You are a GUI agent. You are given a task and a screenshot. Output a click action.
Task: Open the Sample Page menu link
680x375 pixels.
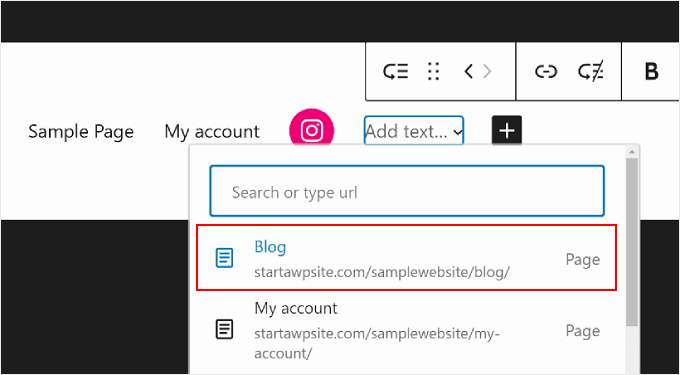81,131
